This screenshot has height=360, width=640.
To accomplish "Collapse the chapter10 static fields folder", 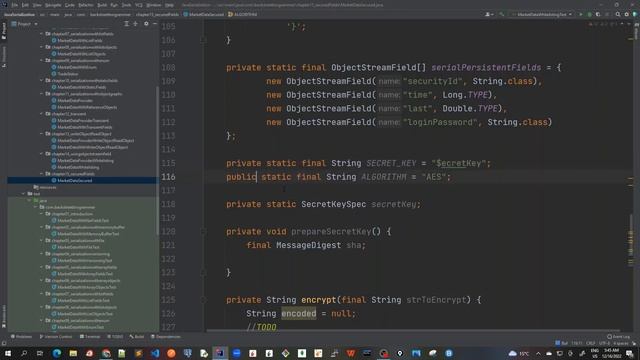I will (42, 80).
